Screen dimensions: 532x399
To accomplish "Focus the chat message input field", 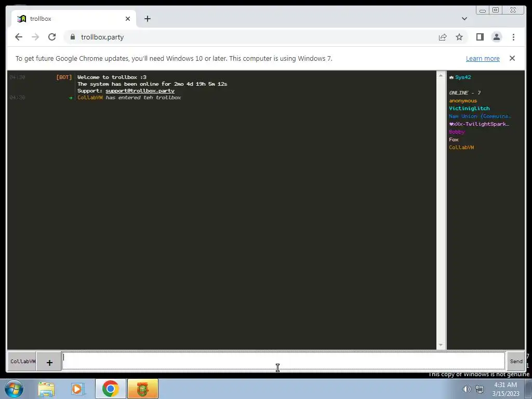I will tap(284, 361).
